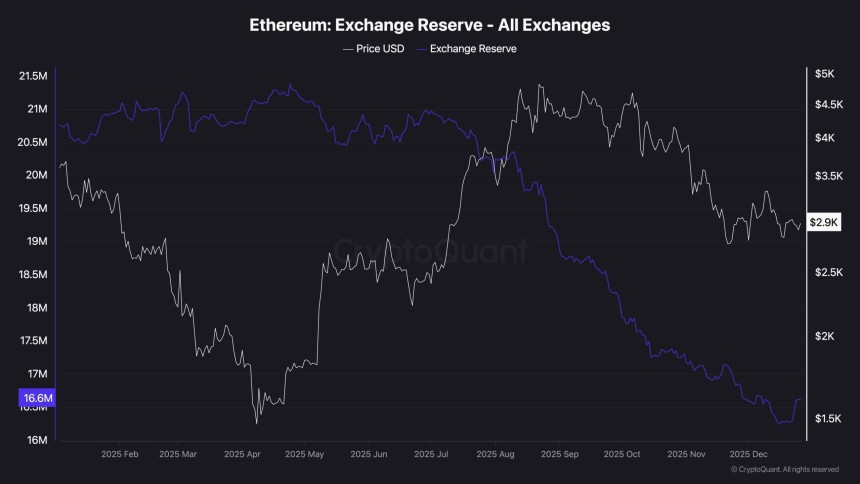Click the 16M left axis label
The width and height of the screenshot is (860, 484).
pos(36,440)
